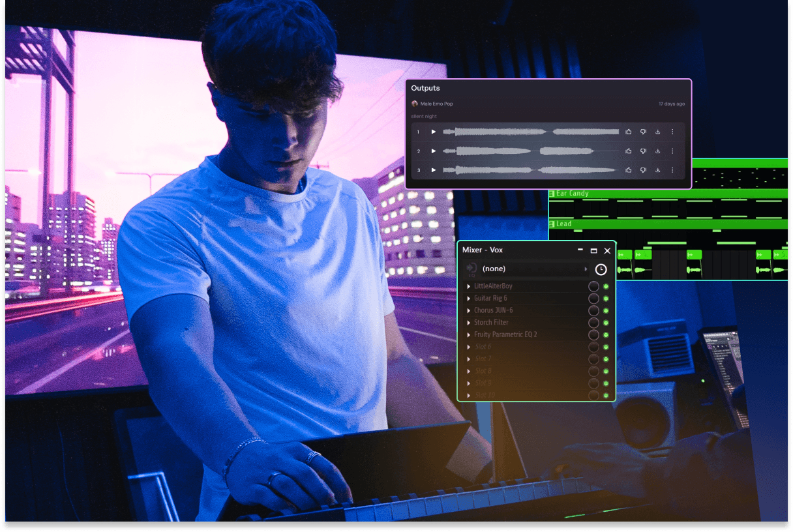Seek in output 2 waveform

click(x=531, y=151)
